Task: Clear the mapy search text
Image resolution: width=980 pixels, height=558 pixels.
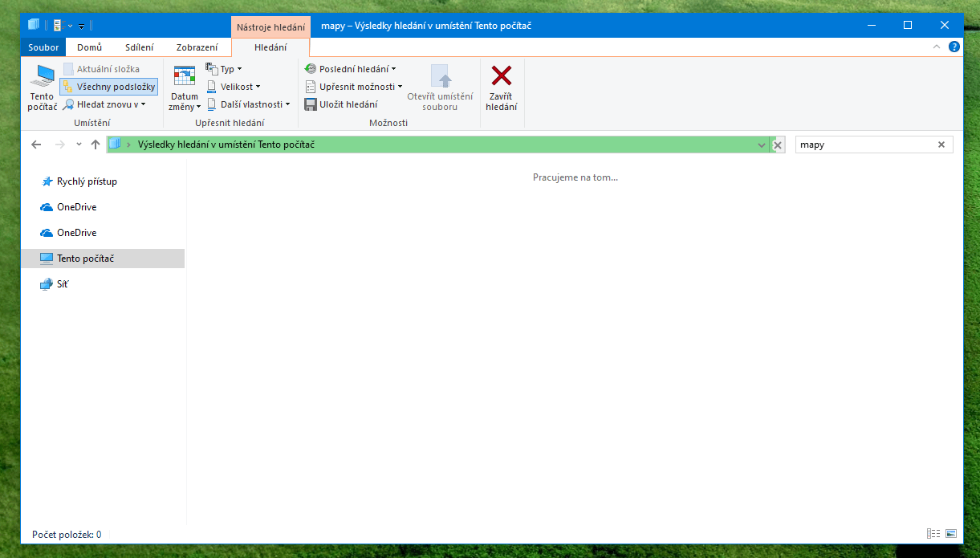Action: 941,145
